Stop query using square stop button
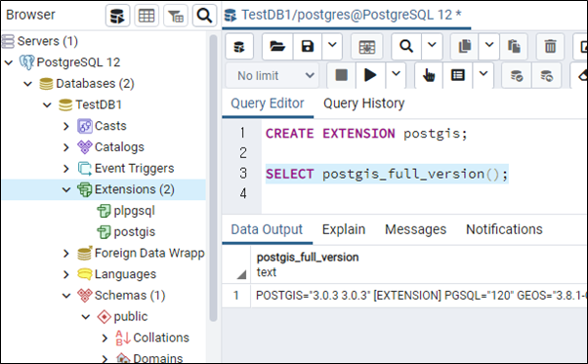The image size is (588, 364). tap(341, 75)
